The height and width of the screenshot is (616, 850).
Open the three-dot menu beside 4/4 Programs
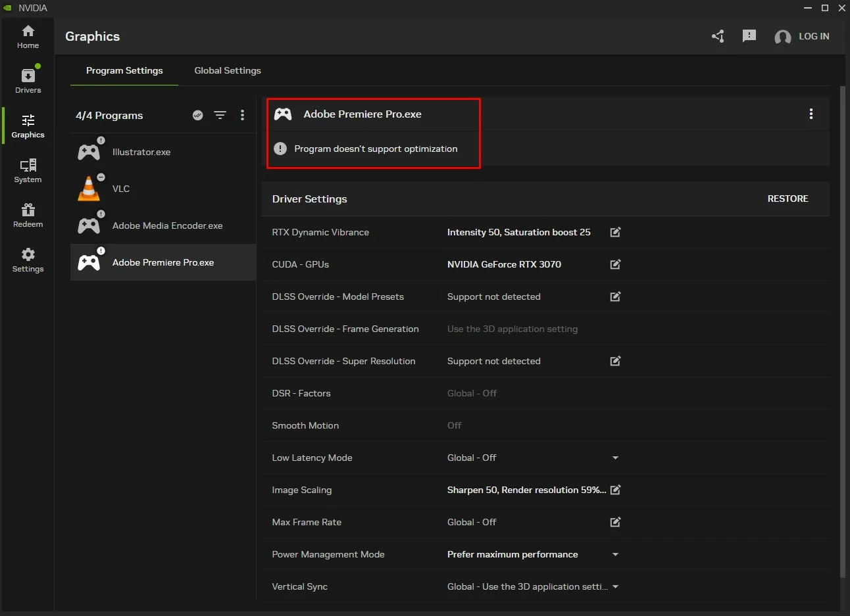[x=242, y=115]
